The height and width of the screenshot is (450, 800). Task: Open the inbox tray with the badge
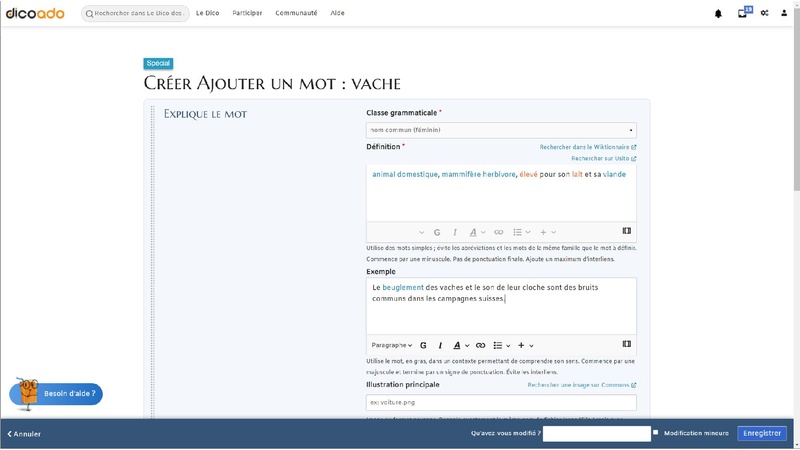coord(744,12)
